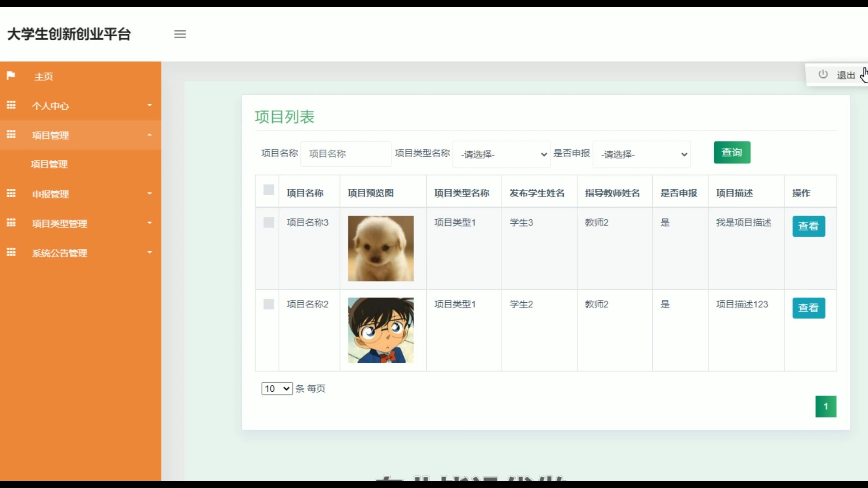Open the 项目类型名称 dropdown filter
This screenshot has width=868, height=488.
pos(501,155)
